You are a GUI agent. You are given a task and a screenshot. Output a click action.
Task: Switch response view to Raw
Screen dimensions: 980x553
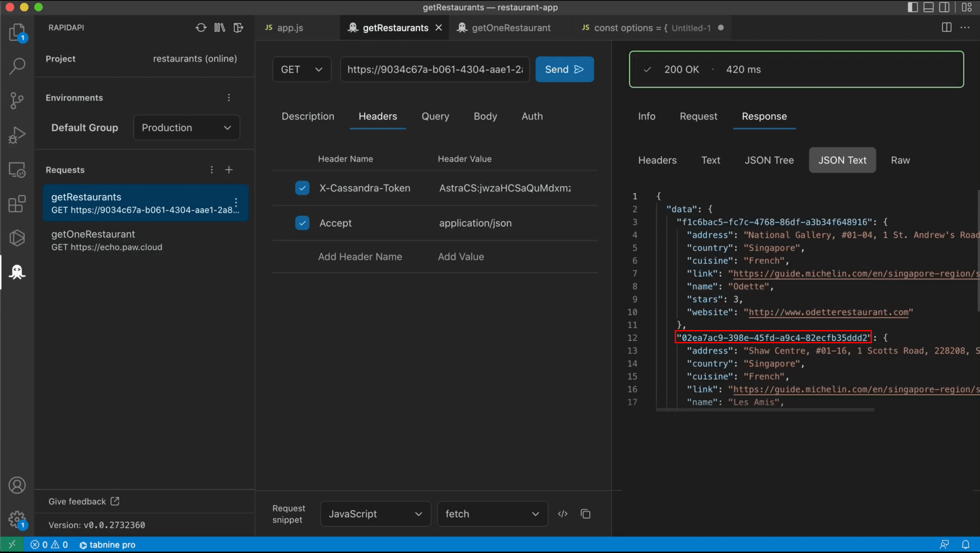tap(900, 160)
